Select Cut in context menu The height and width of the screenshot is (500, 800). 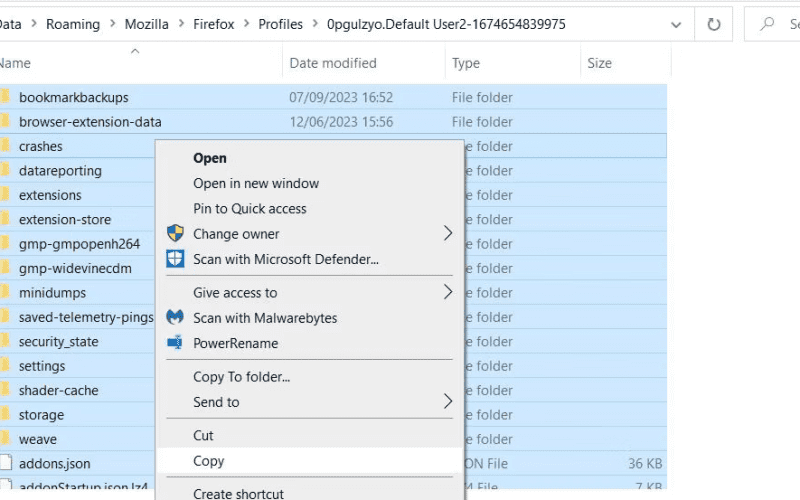pyautogui.click(x=203, y=435)
